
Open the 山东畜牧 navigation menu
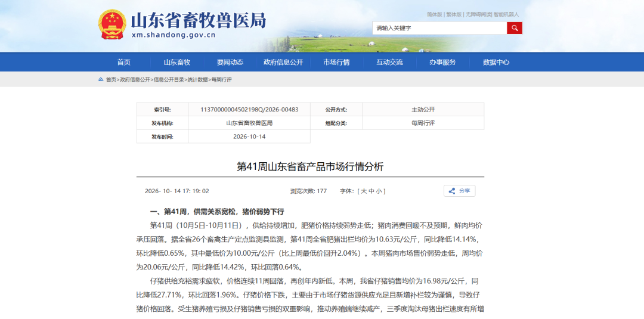tap(177, 63)
